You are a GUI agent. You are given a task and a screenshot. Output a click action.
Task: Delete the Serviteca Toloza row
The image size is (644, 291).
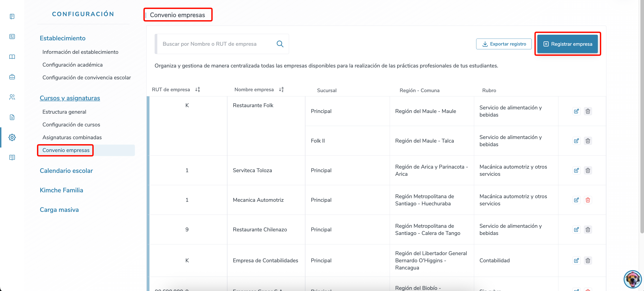pyautogui.click(x=588, y=170)
